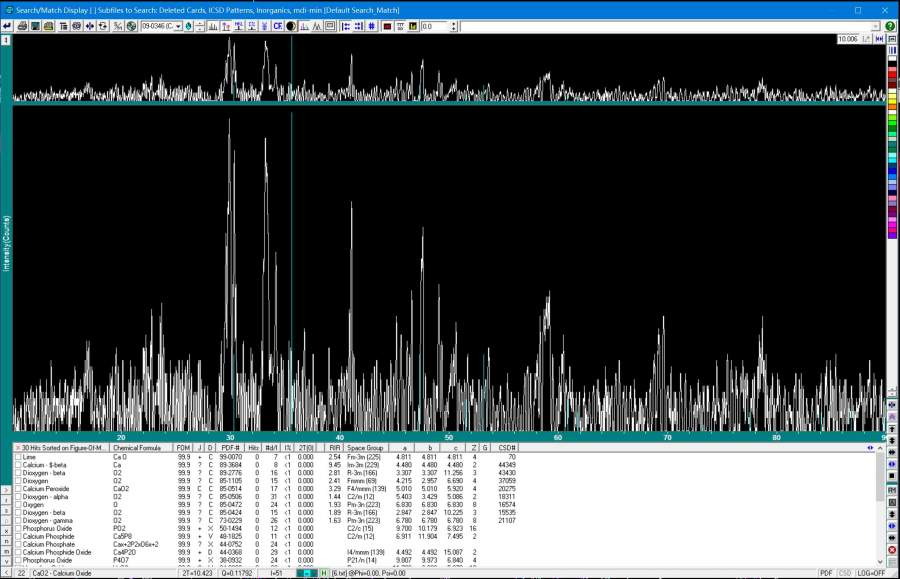Click the LOG=OFF status bar button
This screenshot has width=900, height=579.
tap(872, 573)
